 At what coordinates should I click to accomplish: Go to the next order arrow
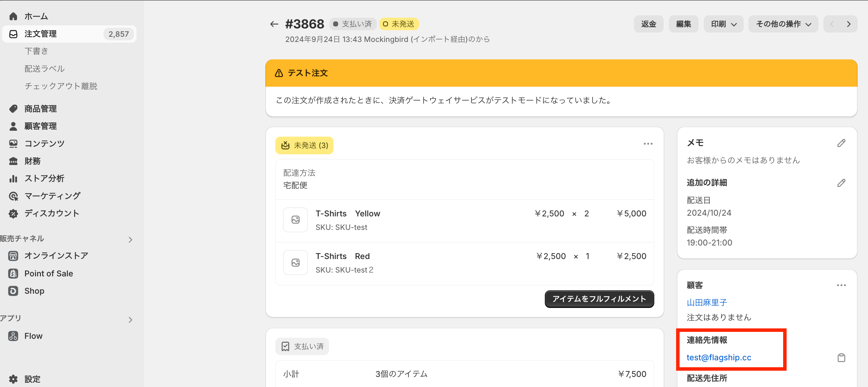point(849,24)
